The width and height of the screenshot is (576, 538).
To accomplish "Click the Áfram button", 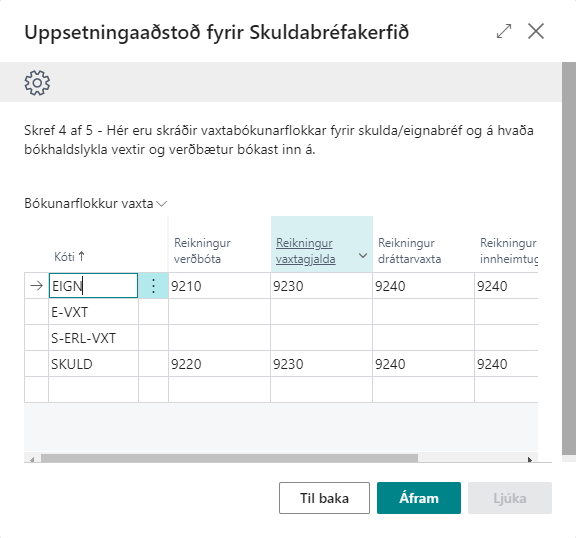I will click(x=419, y=498).
